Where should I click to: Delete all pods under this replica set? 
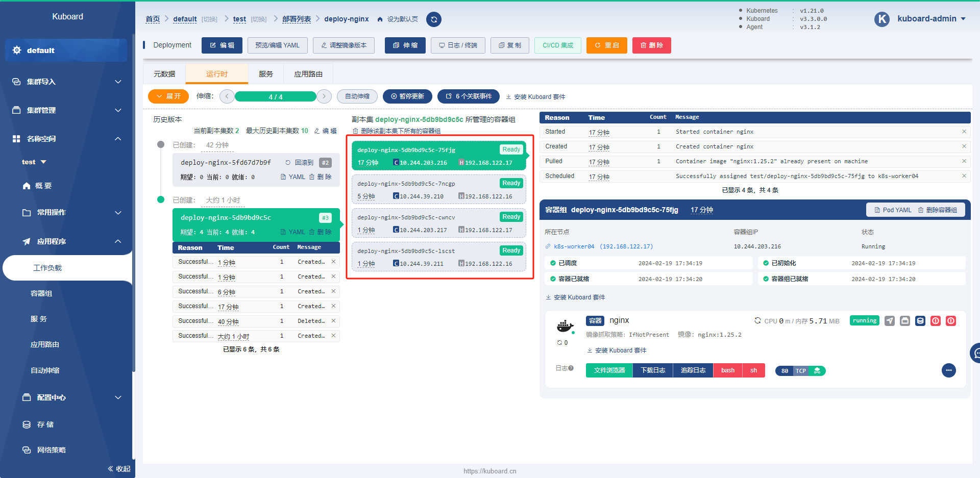click(397, 131)
